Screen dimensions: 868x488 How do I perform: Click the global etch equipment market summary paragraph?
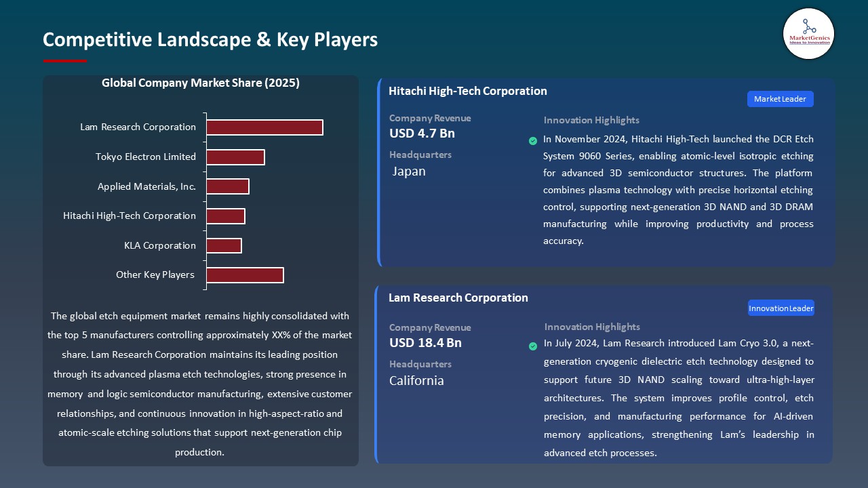[200, 384]
